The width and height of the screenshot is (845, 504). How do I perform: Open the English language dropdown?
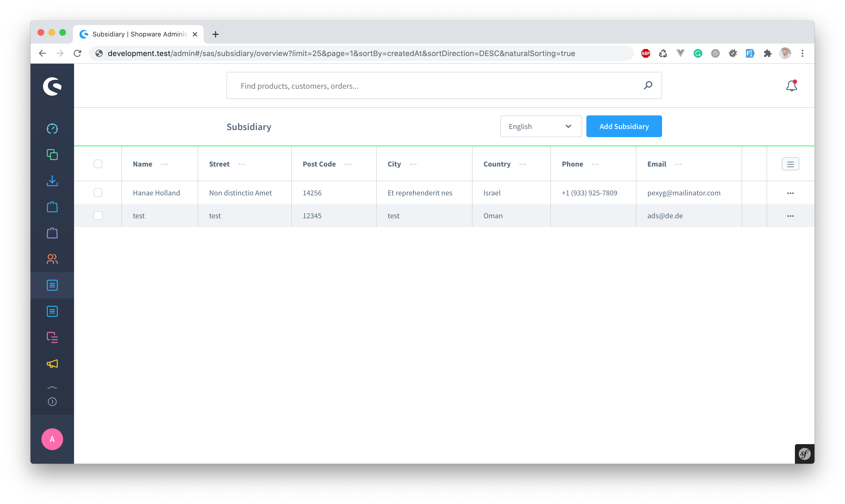coord(540,126)
